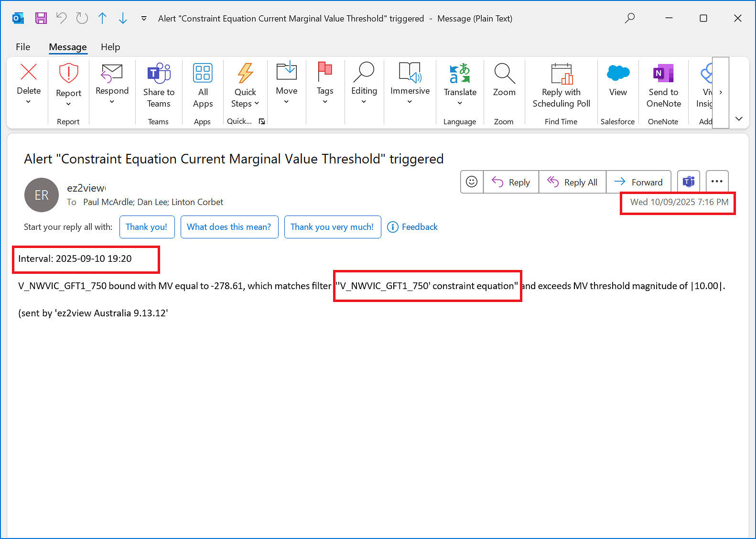The width and height of the screenshot is (756, 539).
Task: Switch to the Message ribbon tab
Action: (68, 47)
